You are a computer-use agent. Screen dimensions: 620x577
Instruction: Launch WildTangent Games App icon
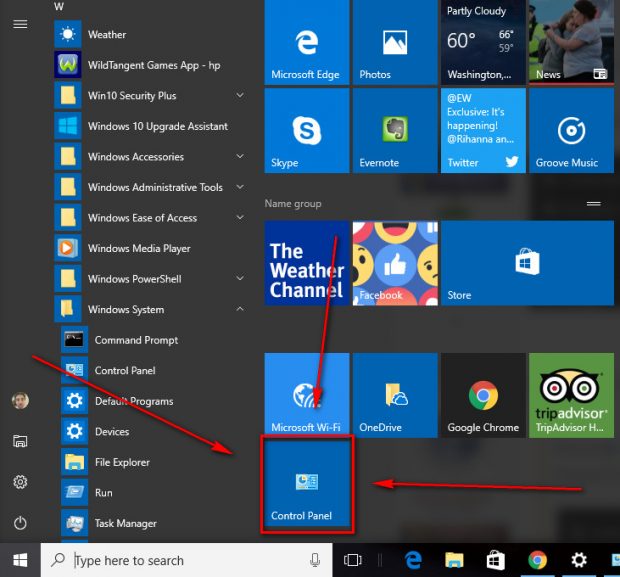click(x=68, y=64)
